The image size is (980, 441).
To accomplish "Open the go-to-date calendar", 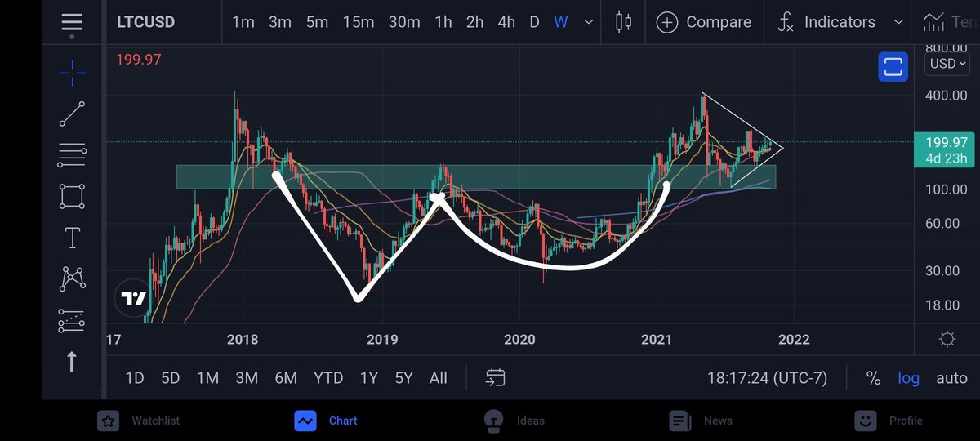I will coord(495,377).
